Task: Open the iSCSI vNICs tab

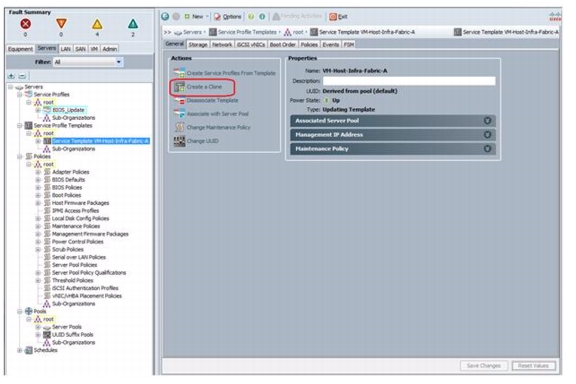Action: (x=251, y=44)
